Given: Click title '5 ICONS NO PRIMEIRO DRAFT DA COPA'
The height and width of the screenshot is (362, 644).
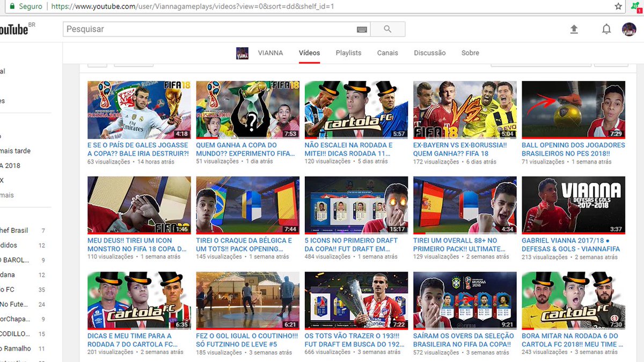Looking at the screenshot, I should click(x=351, y=245).
